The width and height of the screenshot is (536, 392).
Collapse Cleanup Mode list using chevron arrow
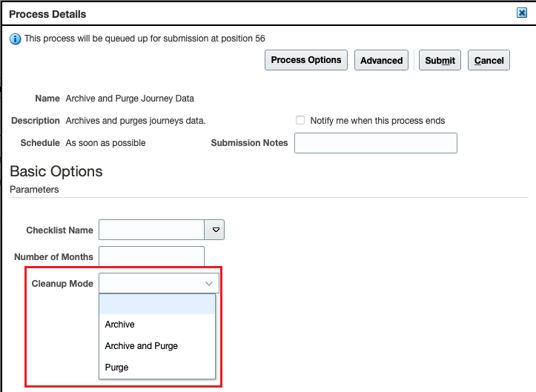(209, 283)
